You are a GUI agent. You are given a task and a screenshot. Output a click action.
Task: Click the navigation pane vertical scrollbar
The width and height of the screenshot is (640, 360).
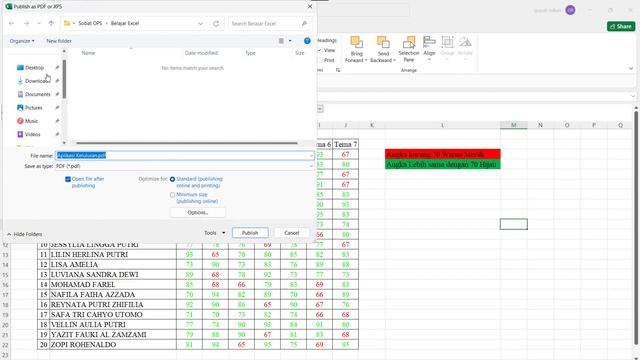tap(64, 80)
